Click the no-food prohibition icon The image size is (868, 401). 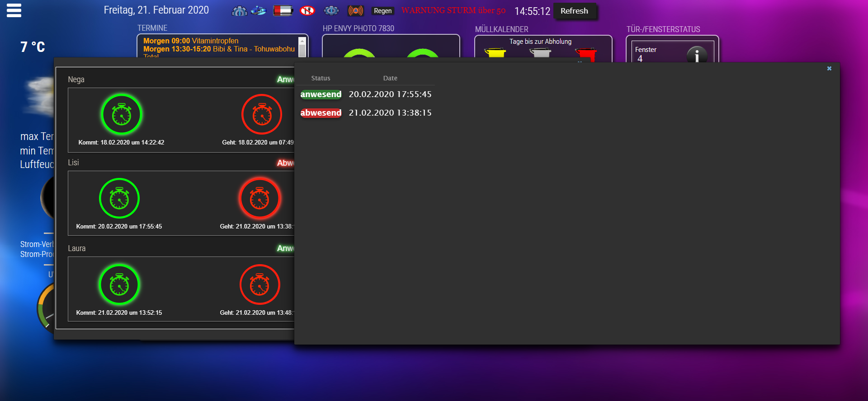pyautogui.click(x=307, y=11)
